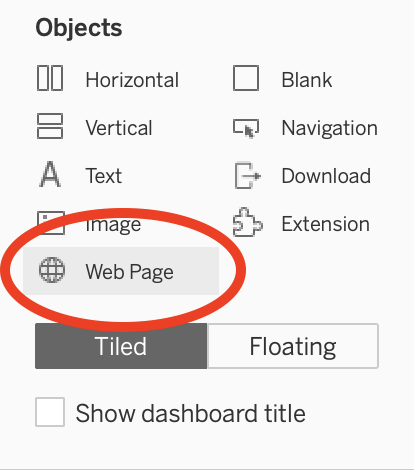This screenshot has height=470, width=414.
Task: Click the Show dashboard title label
Action: tap(190, 413)
